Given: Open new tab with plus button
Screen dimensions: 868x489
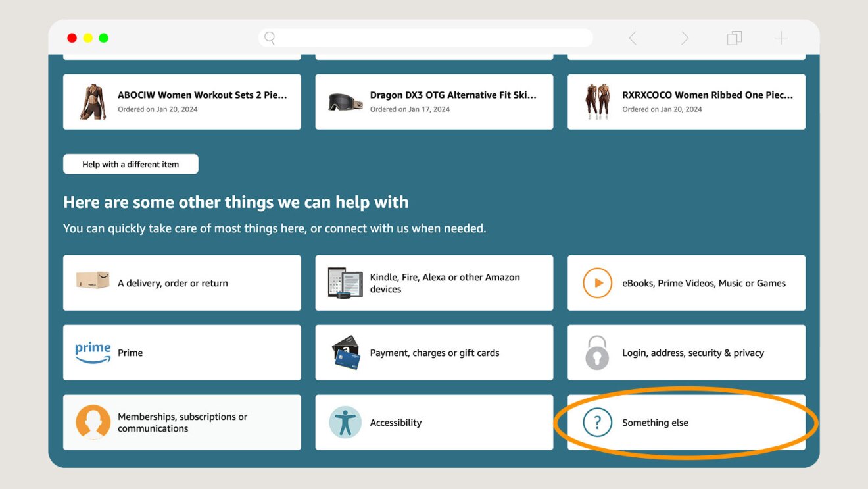Looking at the screenshot, I should click(781, 38).
